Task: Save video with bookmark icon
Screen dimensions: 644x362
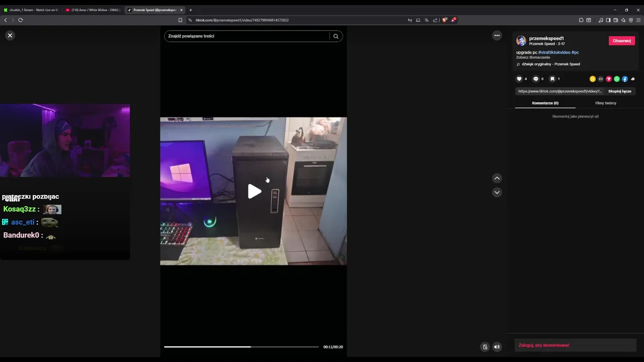Action: coord(552,79)
